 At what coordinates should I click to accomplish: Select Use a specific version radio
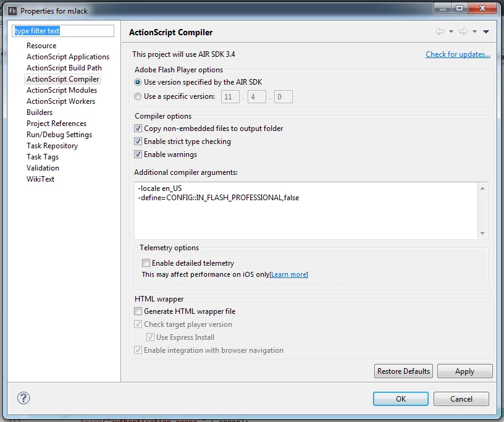(138, 96)
